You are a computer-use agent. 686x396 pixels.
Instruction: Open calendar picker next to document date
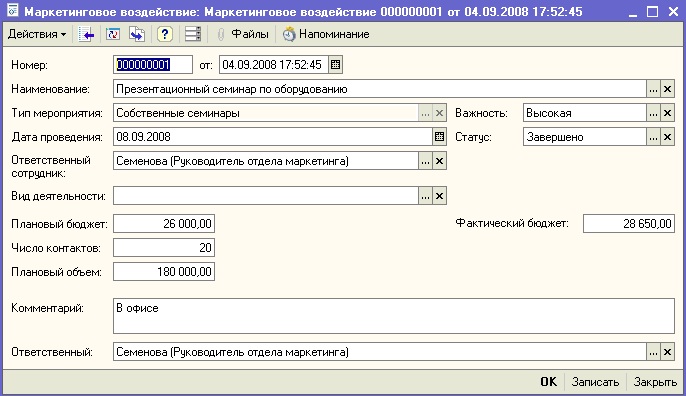point(335,65)
